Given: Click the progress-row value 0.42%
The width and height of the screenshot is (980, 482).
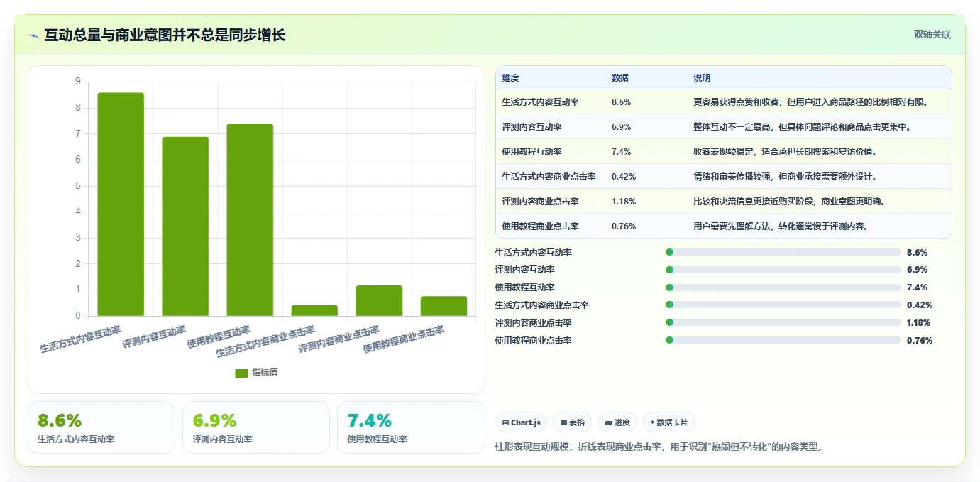Looking at the screenshot, I should click(920, 305).
